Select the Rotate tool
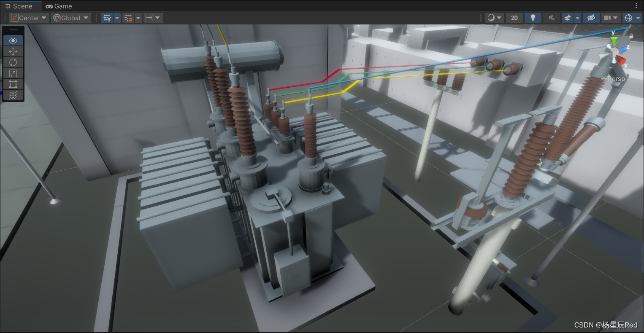The width and height of the screenshot is (644, 333). pos(13,62)
